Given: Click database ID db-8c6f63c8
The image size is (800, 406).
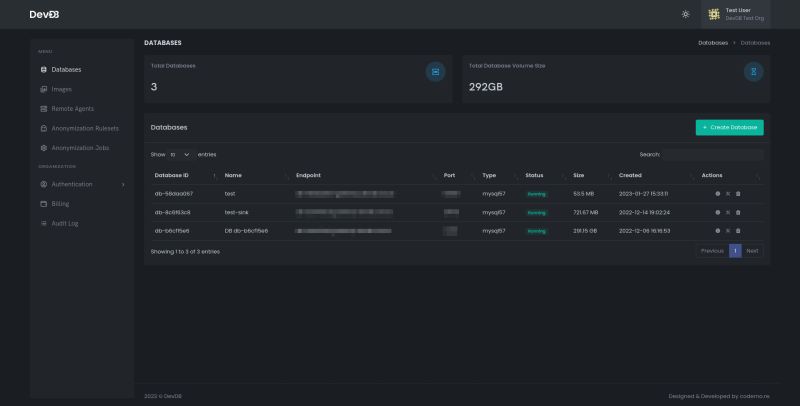Looking at the screenshot, I should (x=172, y=212).
